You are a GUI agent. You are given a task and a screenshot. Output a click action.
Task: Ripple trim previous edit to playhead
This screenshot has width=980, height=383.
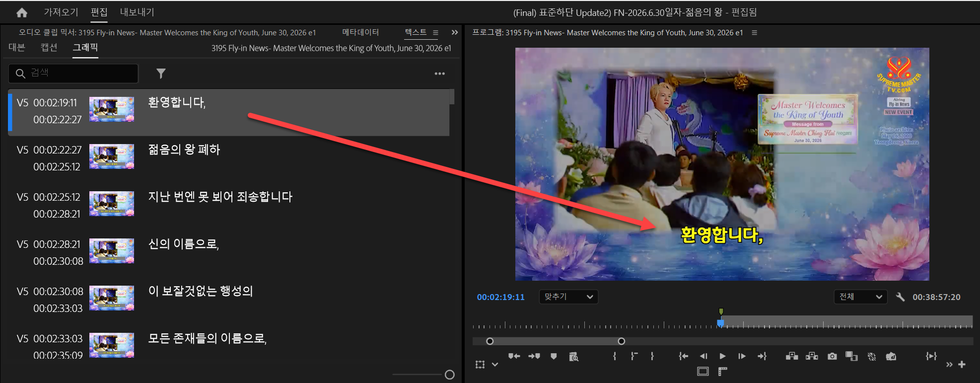point(514,356)
